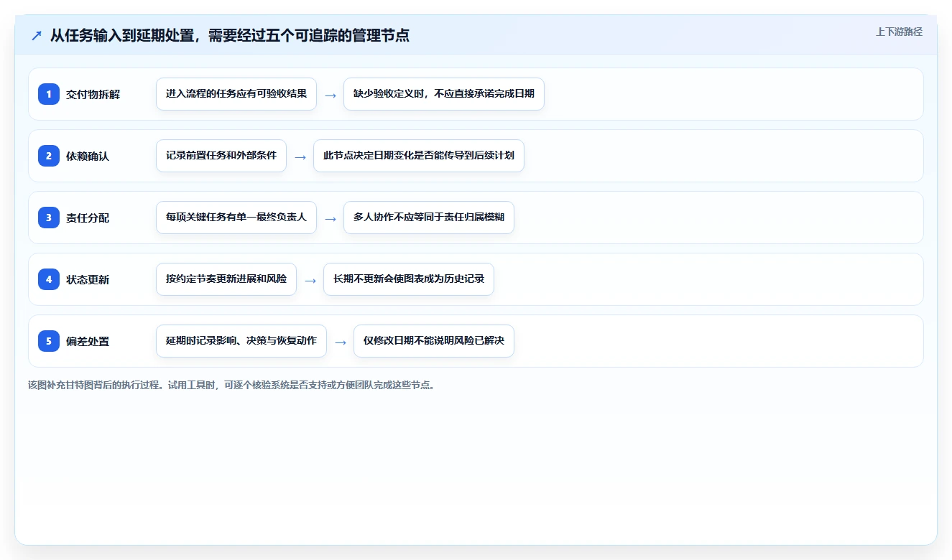Click the box 每项关键任务有单一最终负责人
This screenshot has height=560, width=952.
[x=236, y=218]
